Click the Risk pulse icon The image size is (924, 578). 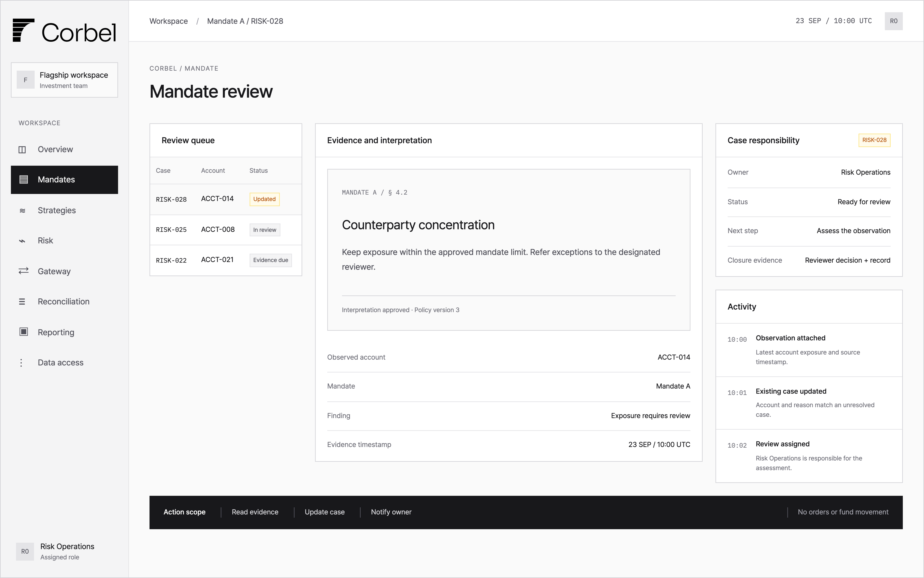point(22,241)
